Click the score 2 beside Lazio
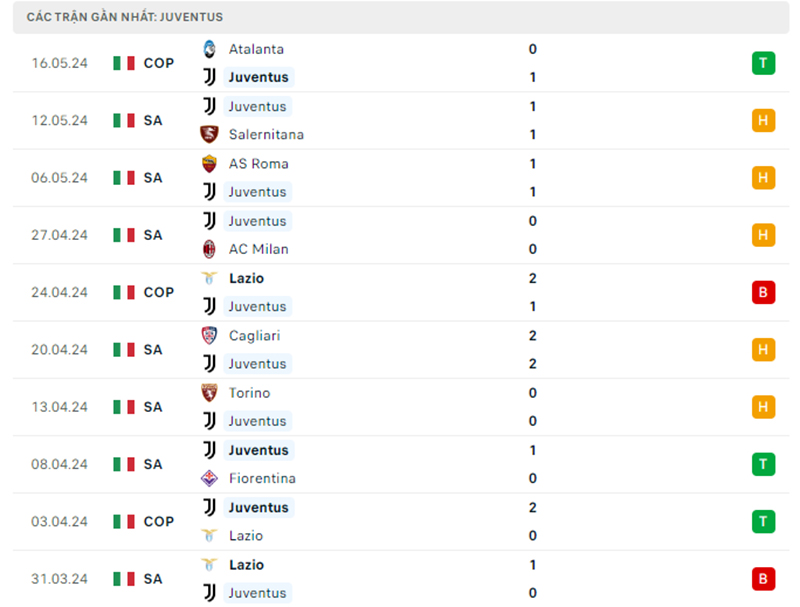Screen dimensions: 800x607 point(532,278)
